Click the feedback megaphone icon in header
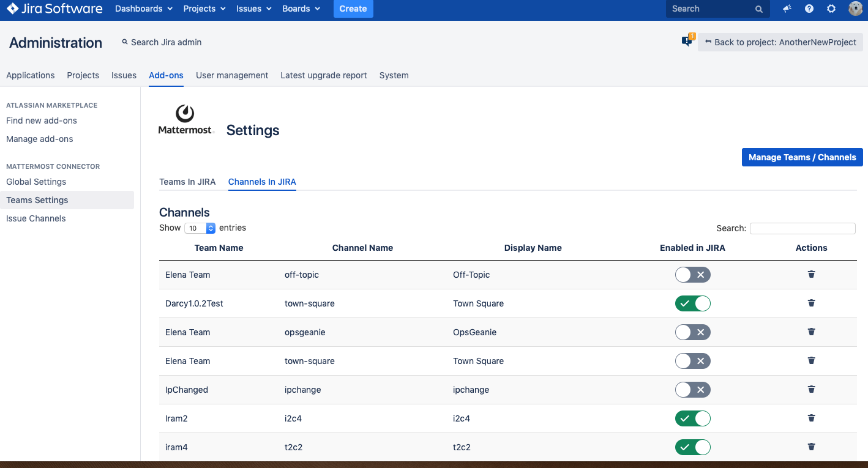Image resolution: width=868 pixels, height=468 pixels. click(787, 9)
